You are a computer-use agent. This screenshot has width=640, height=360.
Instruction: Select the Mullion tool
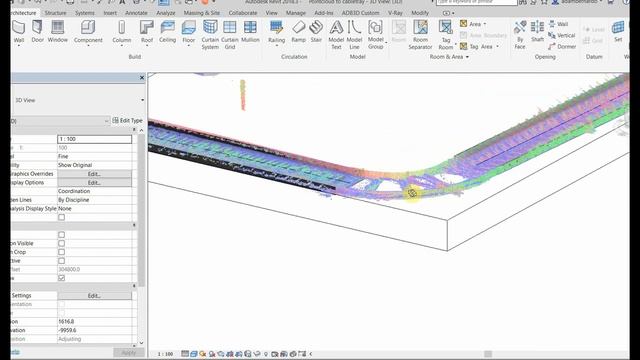[x=250, y=31]
